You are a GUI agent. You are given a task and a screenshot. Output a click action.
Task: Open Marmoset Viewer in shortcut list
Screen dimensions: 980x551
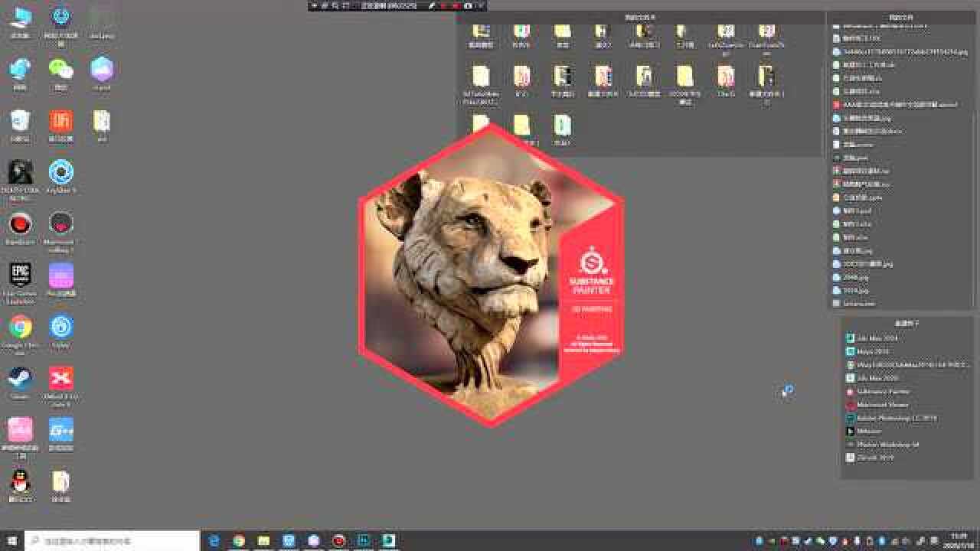877,405
